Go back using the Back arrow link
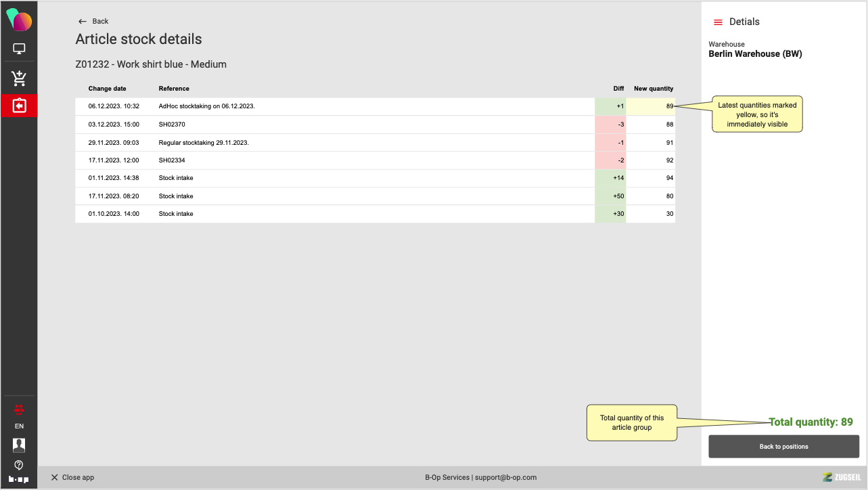The width and height of the screenshot is (868, 490). (x=93, y=21)
